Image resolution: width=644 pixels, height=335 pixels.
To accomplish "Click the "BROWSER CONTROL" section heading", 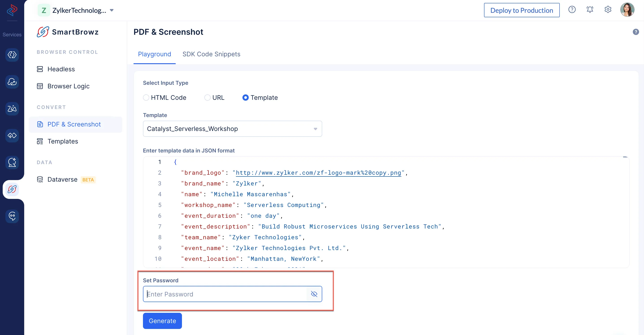I will (67, 52).
